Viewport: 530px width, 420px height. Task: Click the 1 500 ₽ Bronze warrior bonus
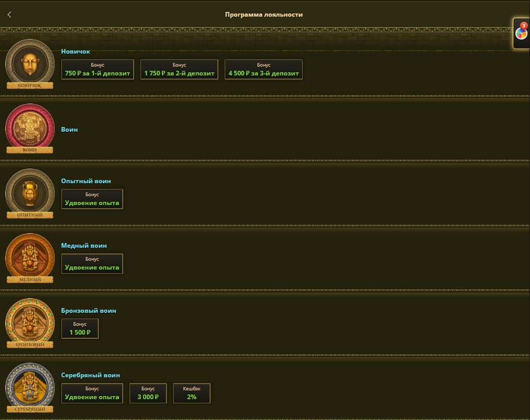click(x=80, y=328)
